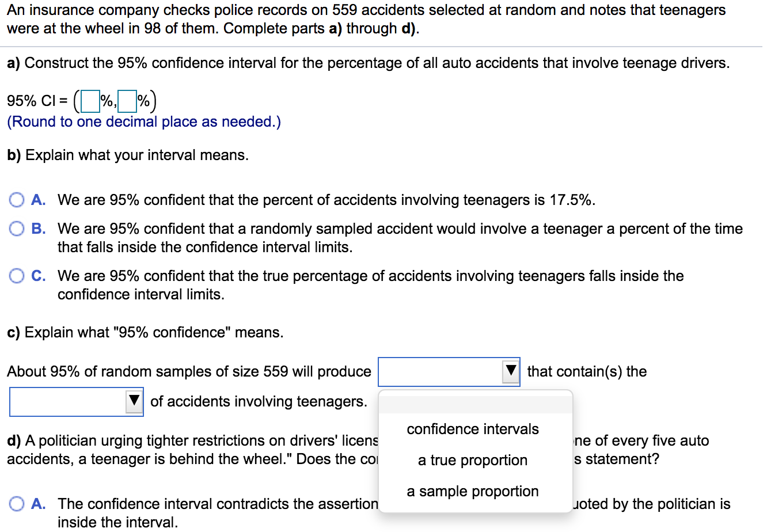Viewport: 767px width, 532px height.
Task: Choose "a true proportion" from the dropdown list
Action: click(473, 461)
